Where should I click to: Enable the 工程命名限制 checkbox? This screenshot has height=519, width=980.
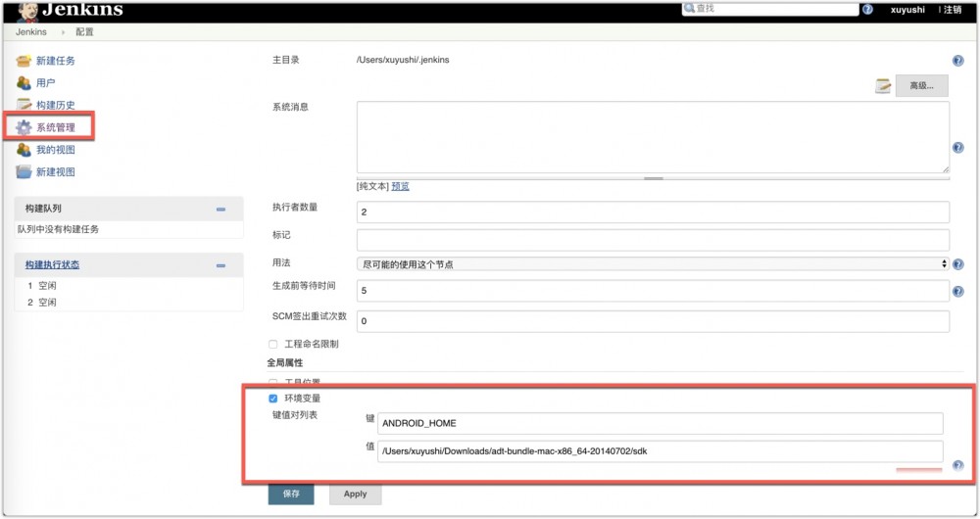tap(272, 344)
